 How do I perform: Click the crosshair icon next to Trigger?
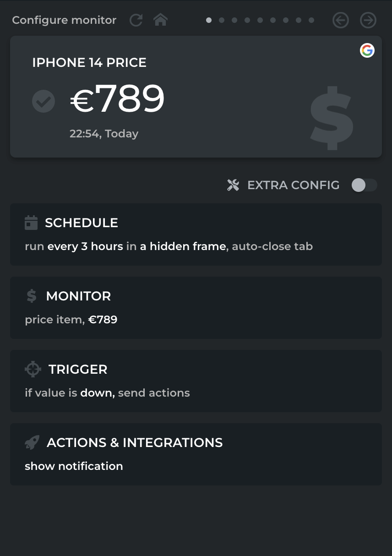[33, 369]
